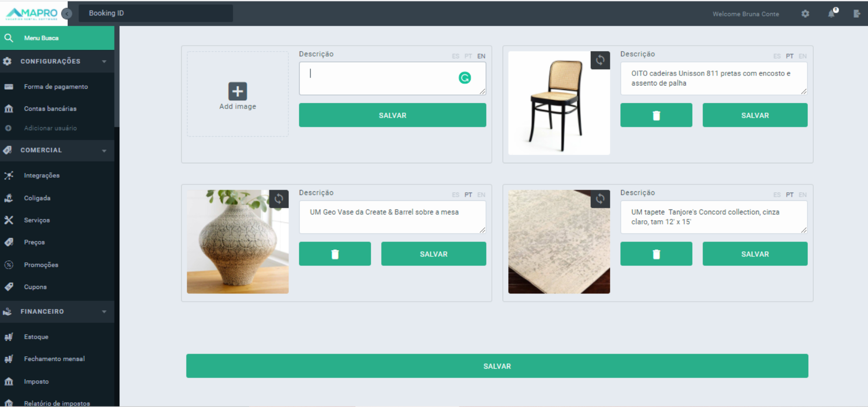Switch vase description language to ES
This screenshot has height=407, width=868.
pyautogui.click(x=455, y=195)
